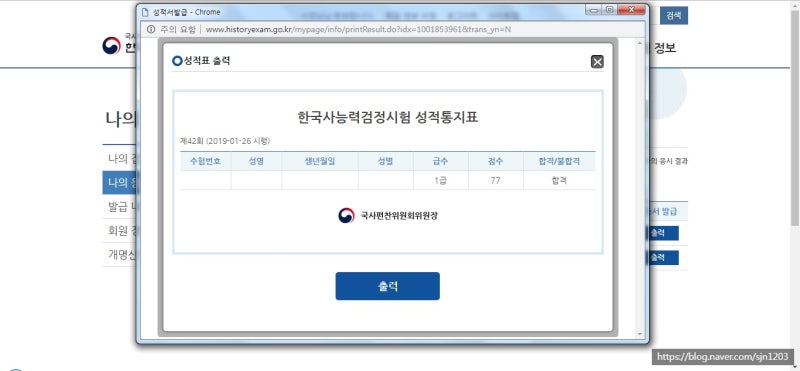The height and width of the screenshot is (371, 800).
Task: Click the 검색 button in background page
Action: tap(673, 16)
